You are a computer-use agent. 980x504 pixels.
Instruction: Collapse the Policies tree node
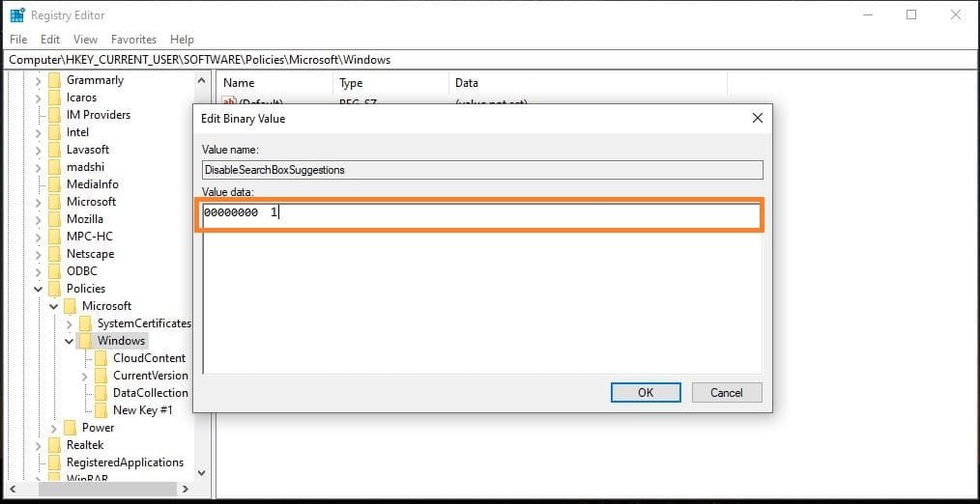pyautogui.click(x=39, y=289)
